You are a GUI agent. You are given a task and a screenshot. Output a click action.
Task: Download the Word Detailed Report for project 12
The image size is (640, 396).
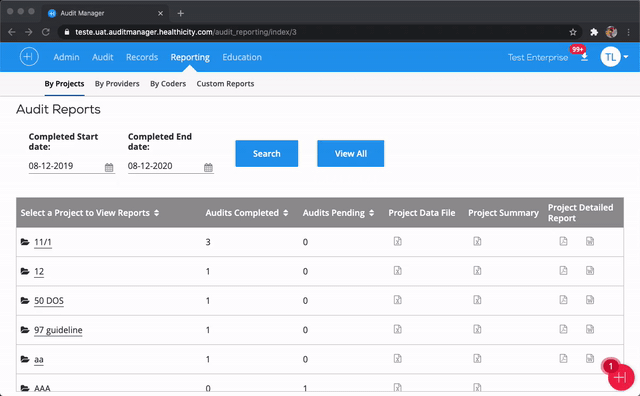point(590,271)
